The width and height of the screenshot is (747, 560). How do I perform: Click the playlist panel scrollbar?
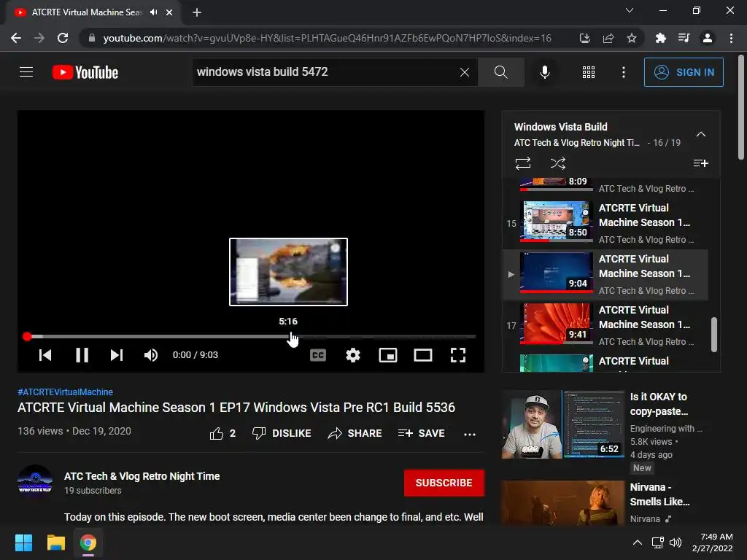(713, 334)
